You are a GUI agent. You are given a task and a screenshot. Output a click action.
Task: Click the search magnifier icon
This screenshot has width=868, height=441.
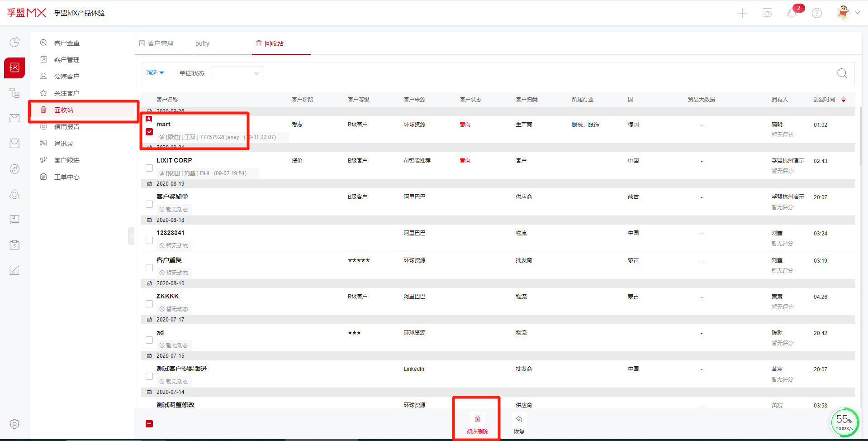coord(842,73)
